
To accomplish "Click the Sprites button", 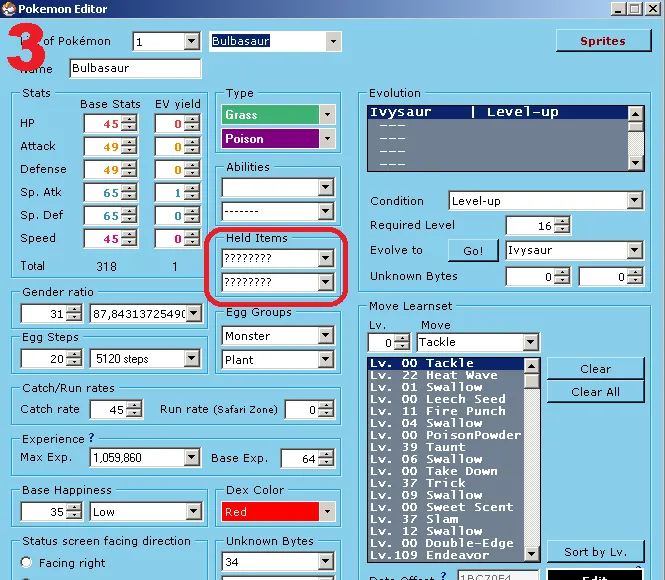I will [x=603, y=41].
